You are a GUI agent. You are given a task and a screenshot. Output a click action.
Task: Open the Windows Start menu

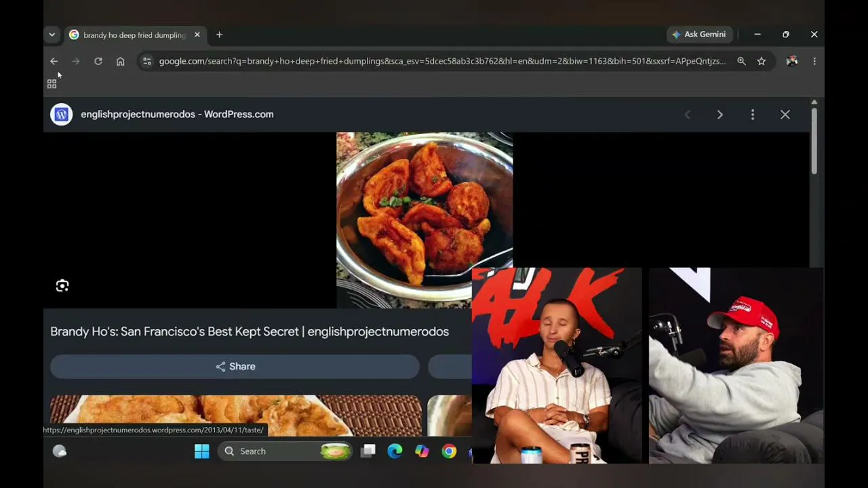coord(202,451)
